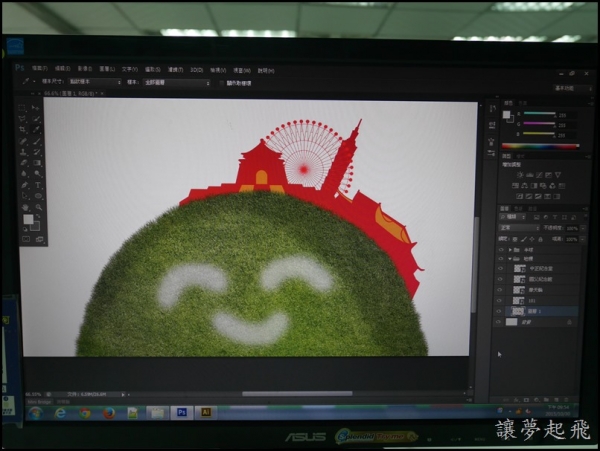Lock transparent pixels in Layers panel
The width and height of the screenshot is (600, 451).
click(x=515, y=239)
